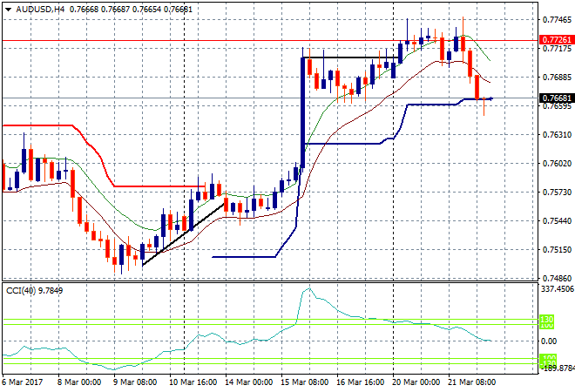575x392 pixels.
Task: Click the price scale value 0.75150
Action: (557, 250)
